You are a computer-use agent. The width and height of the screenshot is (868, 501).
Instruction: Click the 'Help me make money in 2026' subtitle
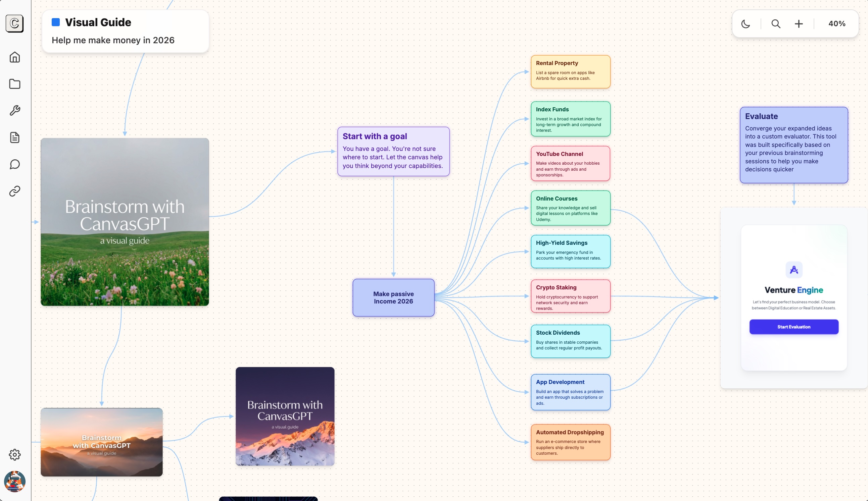[113, 40]
